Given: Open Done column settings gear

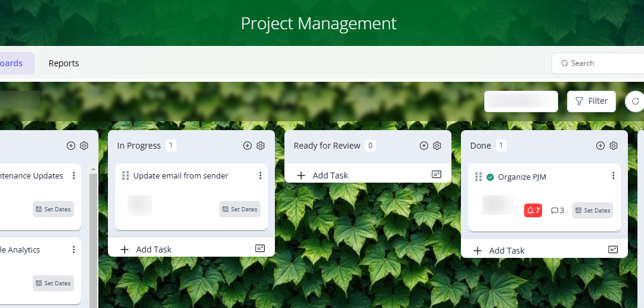Looking at the screenshot, I should click(614, 146).
